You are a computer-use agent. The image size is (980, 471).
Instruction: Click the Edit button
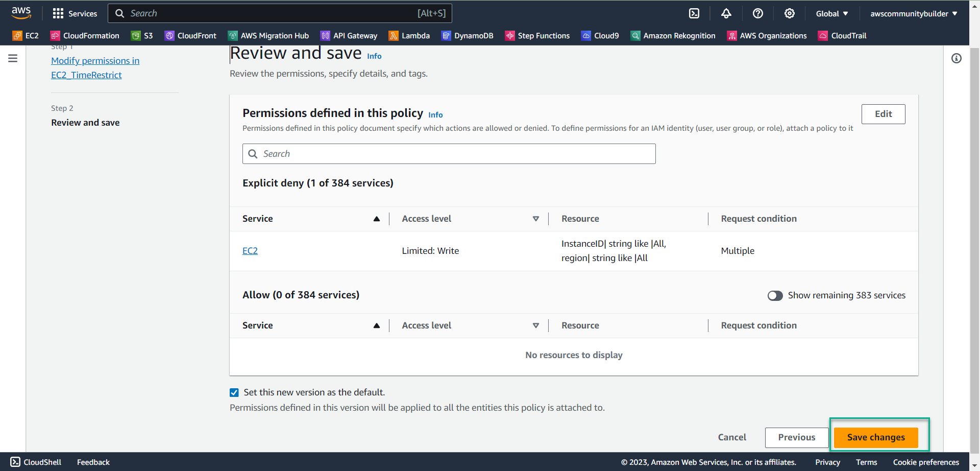883,114
